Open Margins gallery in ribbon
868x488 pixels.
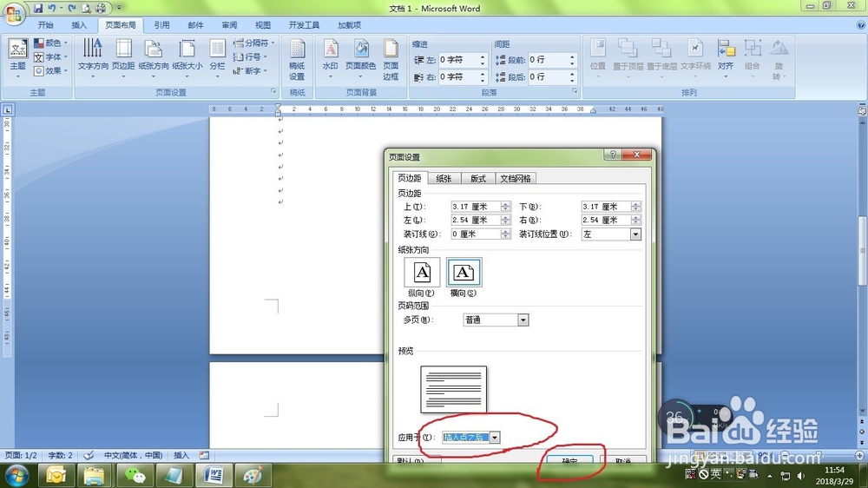[123, 59]
